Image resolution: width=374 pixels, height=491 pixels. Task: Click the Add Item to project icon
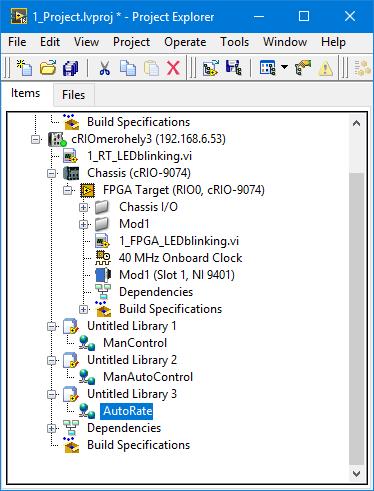[211, 68]
